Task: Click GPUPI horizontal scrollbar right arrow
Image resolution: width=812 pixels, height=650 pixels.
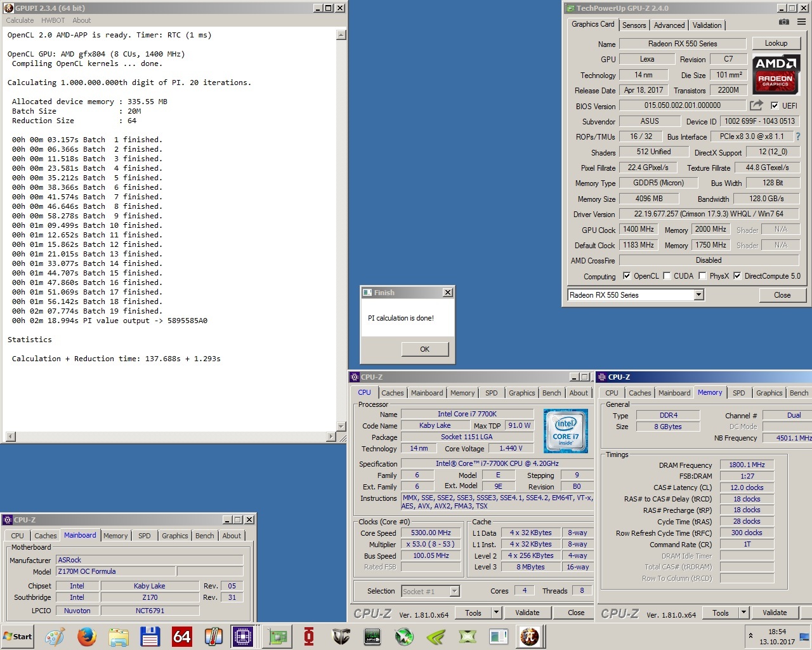Action: click(x=330, y=437)
